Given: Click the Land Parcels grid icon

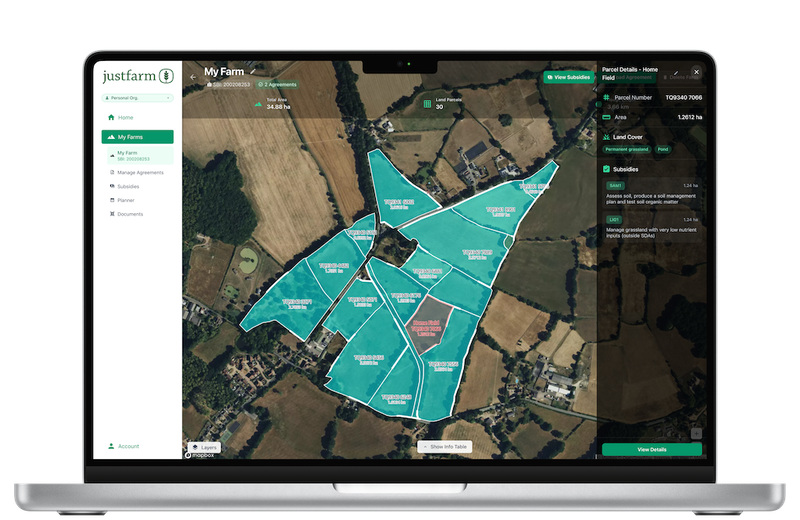Looking at the screenshot, I should pyautogui.click(x=427, y=102).
